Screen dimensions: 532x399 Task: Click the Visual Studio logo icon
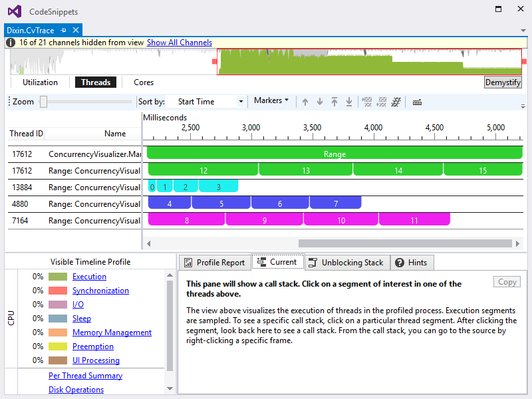tap(15, 11)
